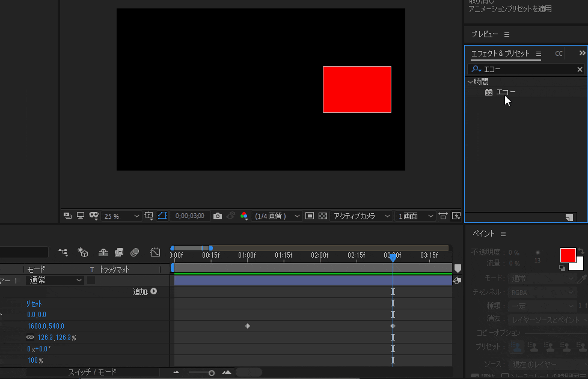Click the Always Preview This View icon

(x=67, y=216)
